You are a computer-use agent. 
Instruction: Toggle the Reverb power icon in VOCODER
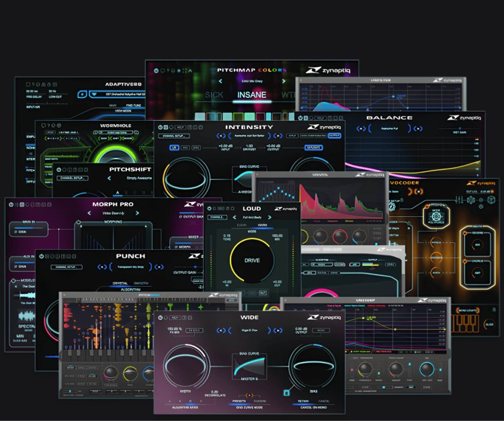[x=465, y=232]
